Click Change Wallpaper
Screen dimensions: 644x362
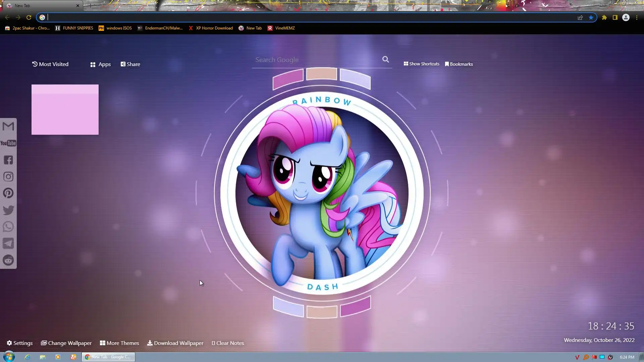[x=66, y=343]
